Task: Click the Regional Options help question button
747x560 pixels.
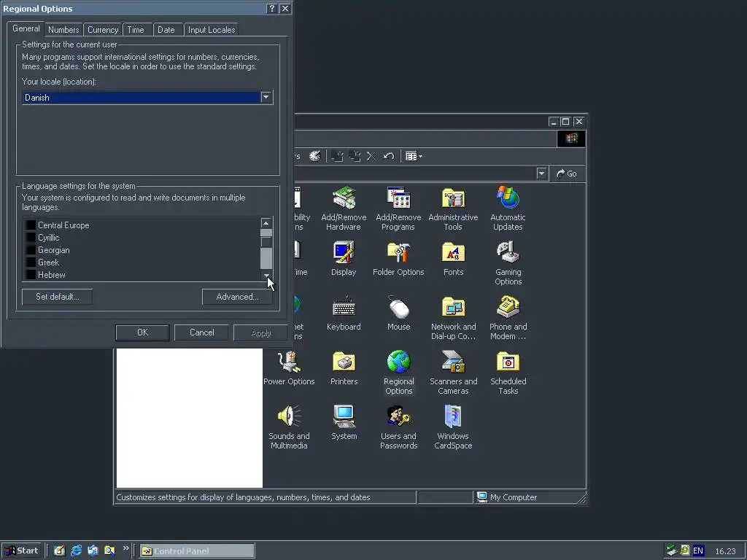Action: tap(271, 9)
